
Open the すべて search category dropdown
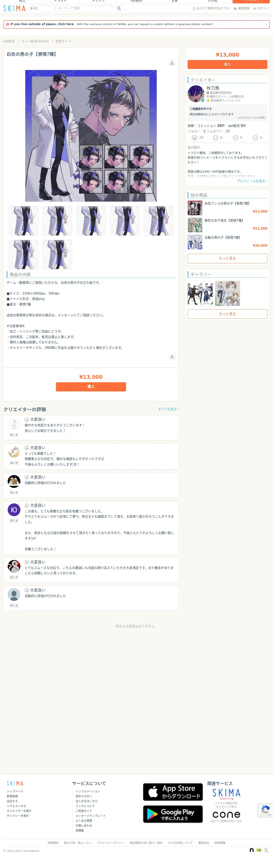43,9
